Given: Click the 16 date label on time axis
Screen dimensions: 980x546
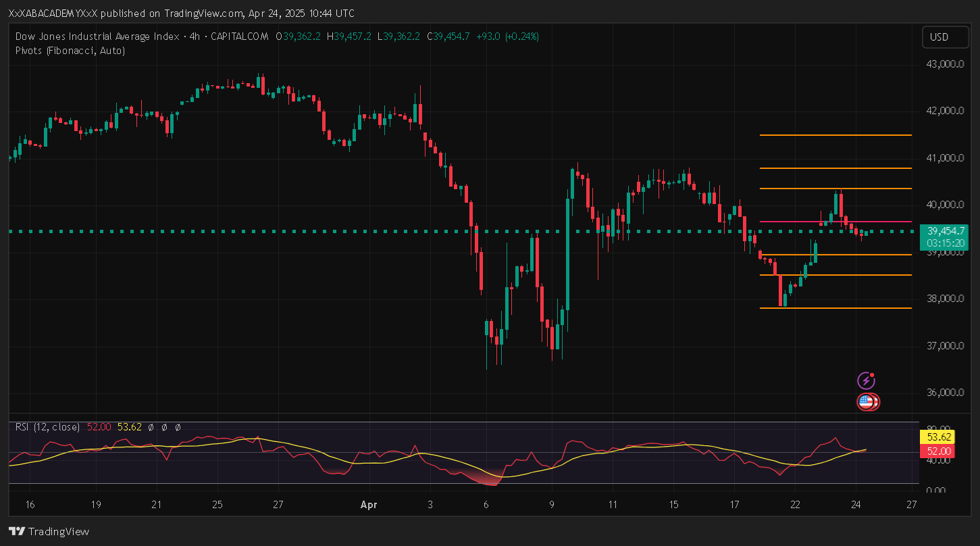Looking at the screenshot, I should coord(29,505).
